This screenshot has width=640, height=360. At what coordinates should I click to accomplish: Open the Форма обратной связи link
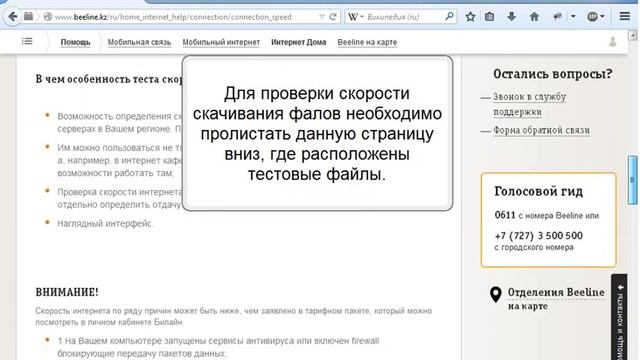541,130
